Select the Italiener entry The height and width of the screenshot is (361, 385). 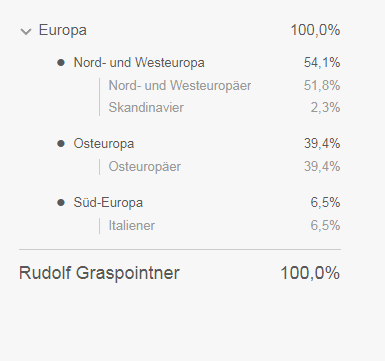[x=132, y=225]
